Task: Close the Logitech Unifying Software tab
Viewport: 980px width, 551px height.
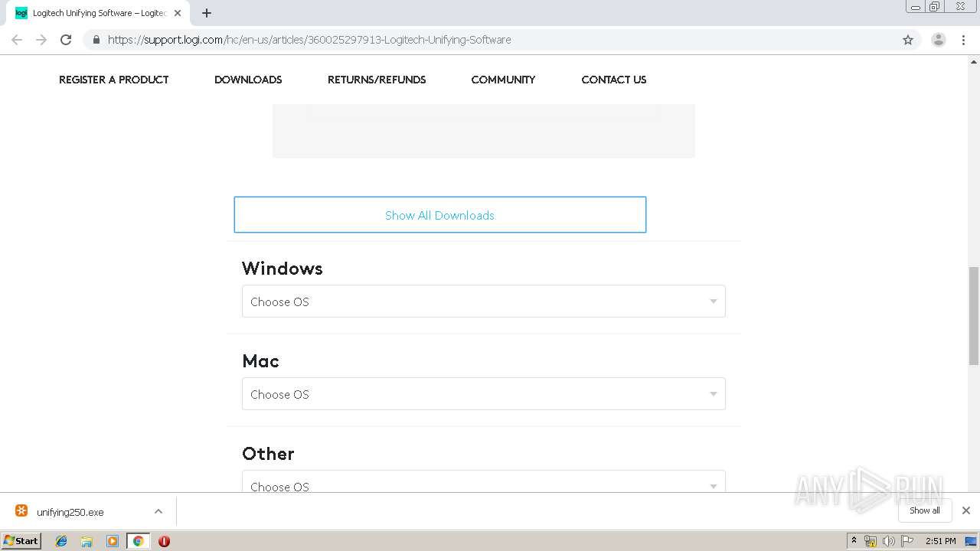Action: coord(178,13)
